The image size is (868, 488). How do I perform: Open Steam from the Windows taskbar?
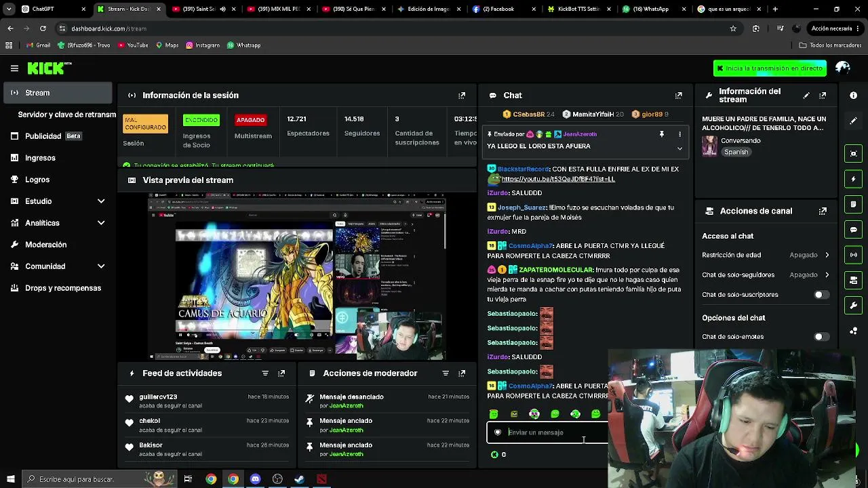coord(299,479)
